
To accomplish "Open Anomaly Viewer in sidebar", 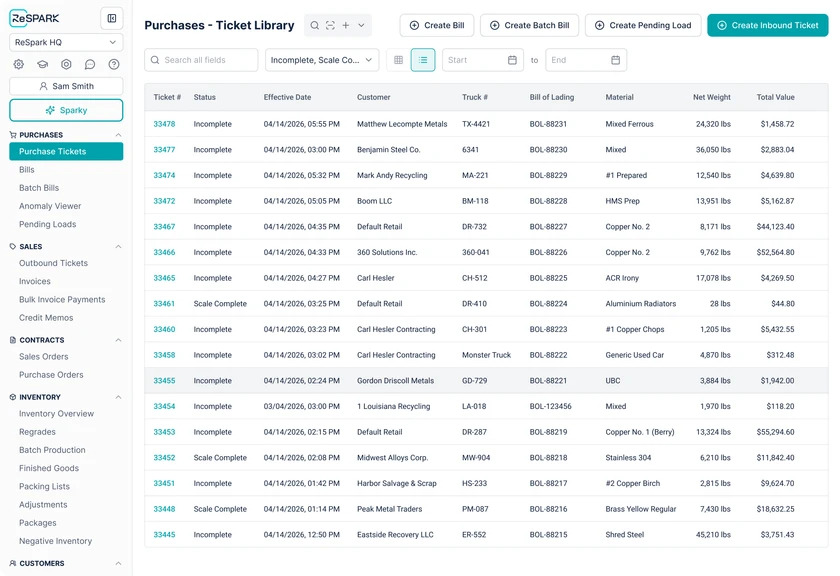I will click(50, 206).
